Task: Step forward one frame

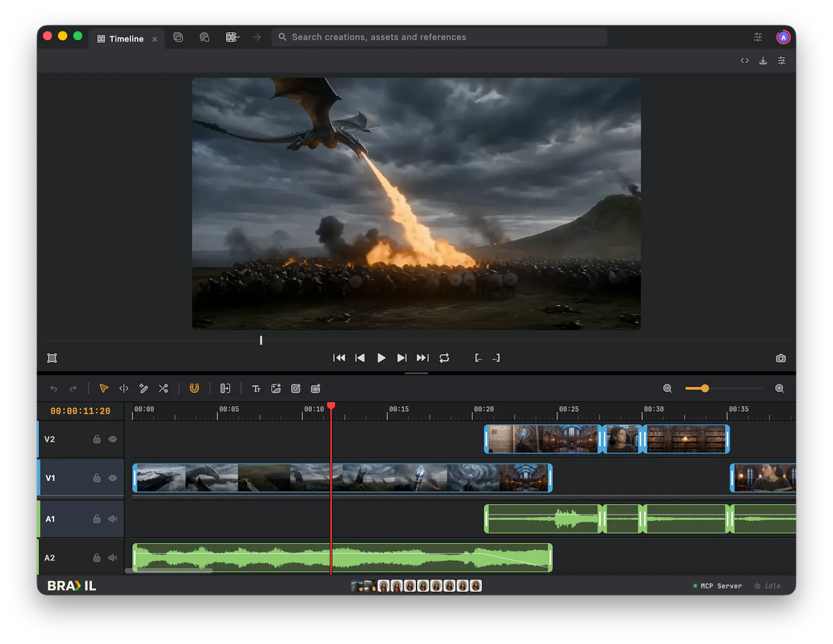Action: tap(402, 358)
